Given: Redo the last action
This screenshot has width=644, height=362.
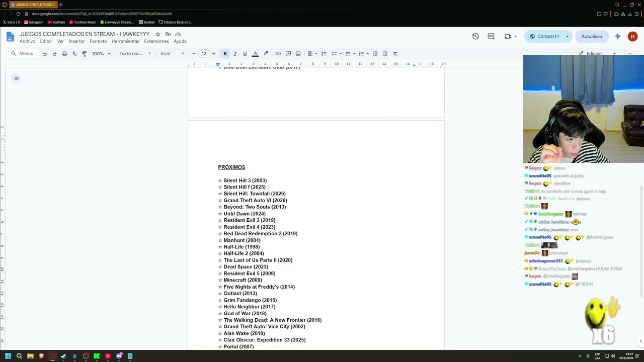Looking at the screenshot, I should coord(54,54).
